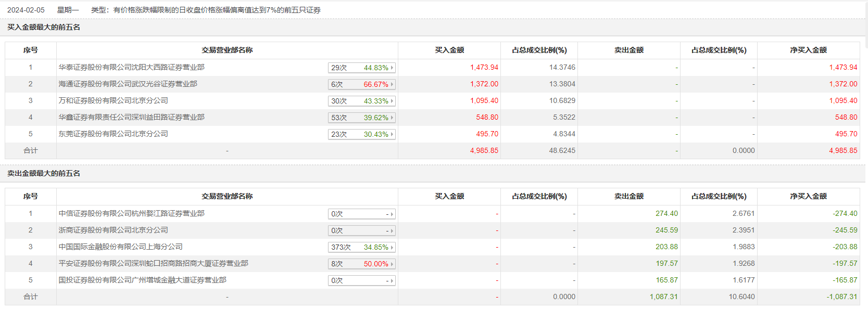Open 海通证券武汉光谷证券营业部 link

point(128,84)
